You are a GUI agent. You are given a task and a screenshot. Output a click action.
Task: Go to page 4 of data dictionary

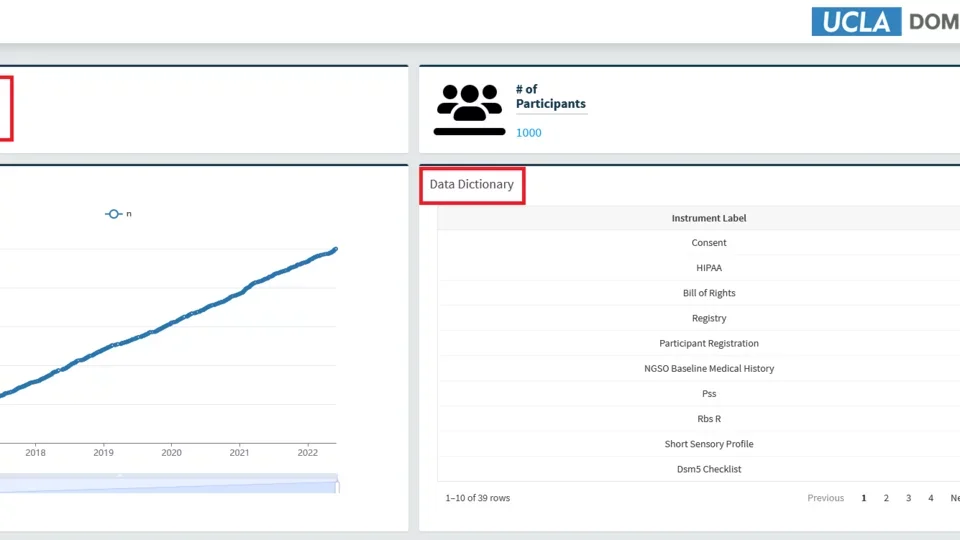click(x=931, y=498)
